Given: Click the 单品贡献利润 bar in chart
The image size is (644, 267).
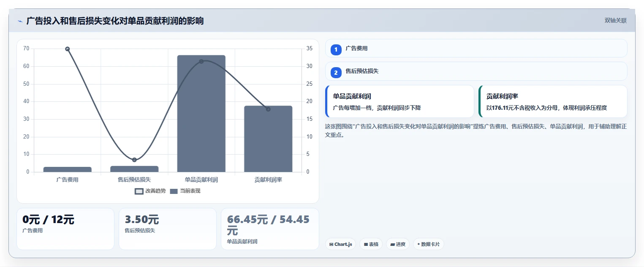Looking at the screenshot, I should coord(201,114).
